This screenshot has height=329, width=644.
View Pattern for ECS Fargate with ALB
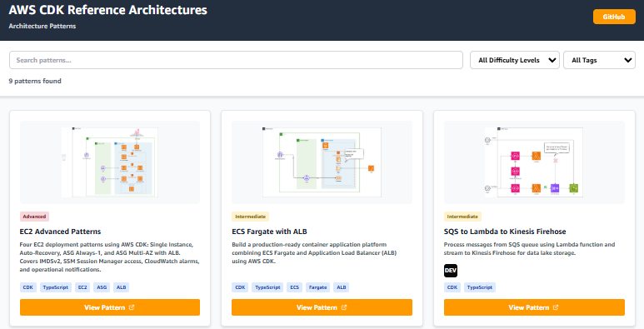pos(322,307)
